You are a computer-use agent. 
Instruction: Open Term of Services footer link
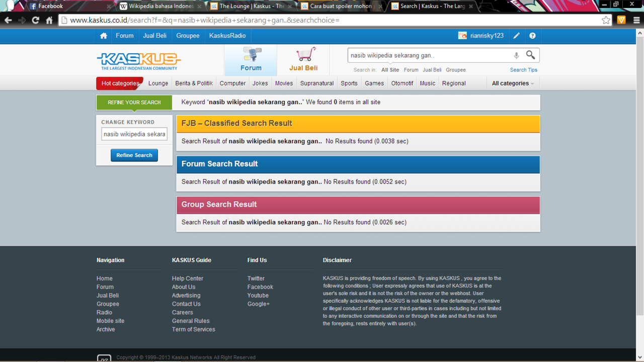[193, 329]
